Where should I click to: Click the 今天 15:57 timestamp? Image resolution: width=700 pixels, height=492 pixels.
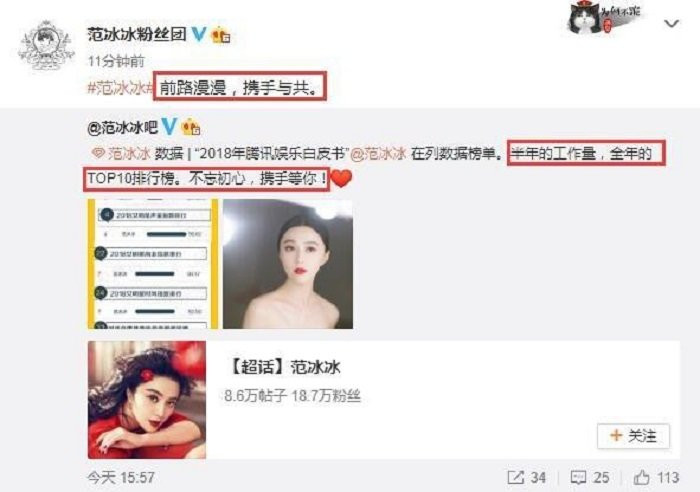pos(121,478)
